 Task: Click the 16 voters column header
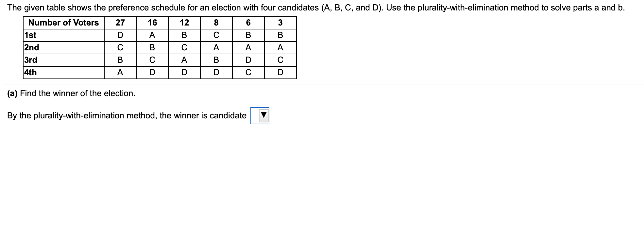[152, 23]
